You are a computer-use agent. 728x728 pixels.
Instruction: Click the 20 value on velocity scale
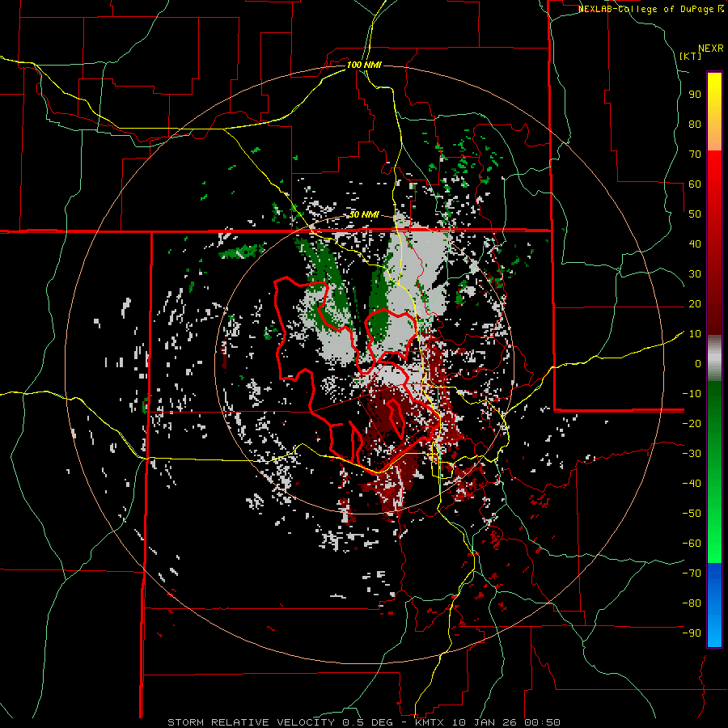click(x=695, y=304)
